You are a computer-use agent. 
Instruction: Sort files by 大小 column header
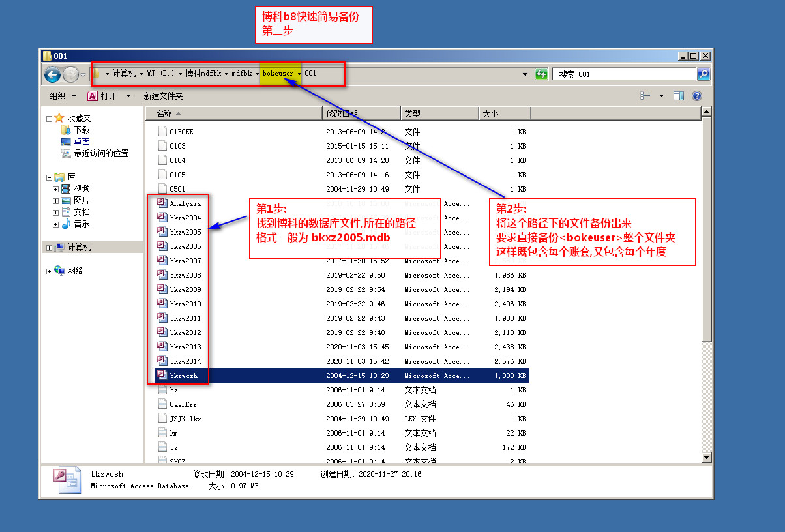[x=504, y=113]
